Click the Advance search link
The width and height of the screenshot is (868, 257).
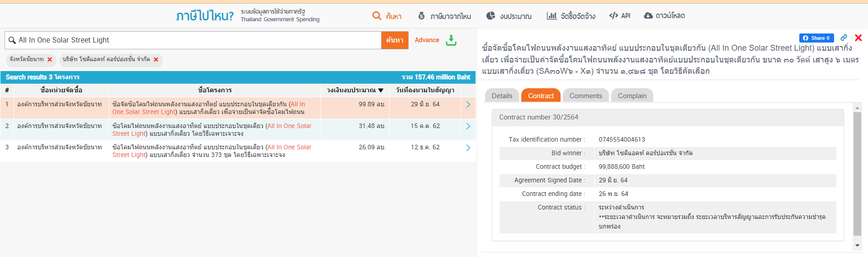click(427, 40)
